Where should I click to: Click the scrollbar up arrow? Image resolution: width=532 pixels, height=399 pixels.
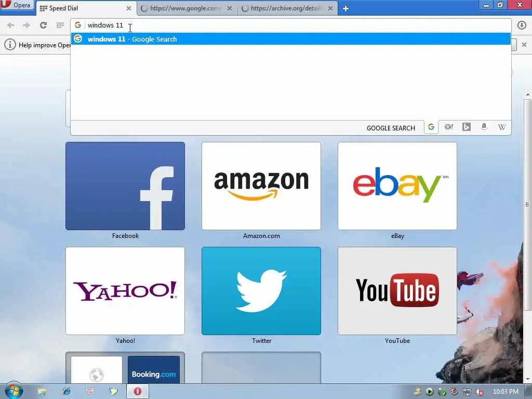[x=528, y=95]
